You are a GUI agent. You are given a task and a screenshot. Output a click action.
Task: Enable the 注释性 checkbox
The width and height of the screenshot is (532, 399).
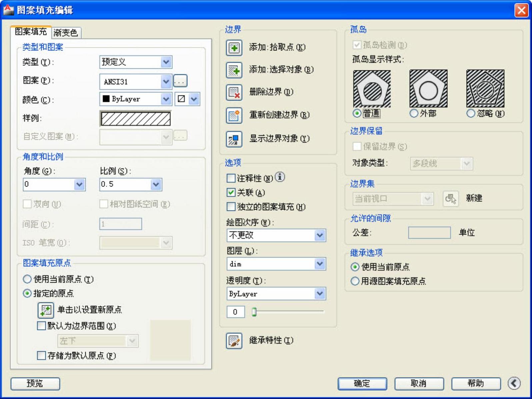[x=231, y=178]
